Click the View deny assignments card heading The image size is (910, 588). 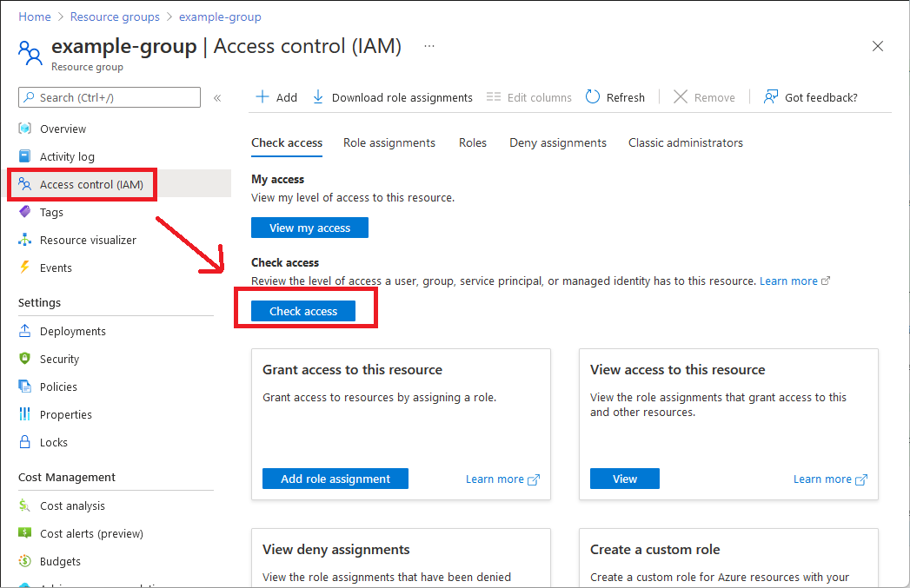click(336, 549)
